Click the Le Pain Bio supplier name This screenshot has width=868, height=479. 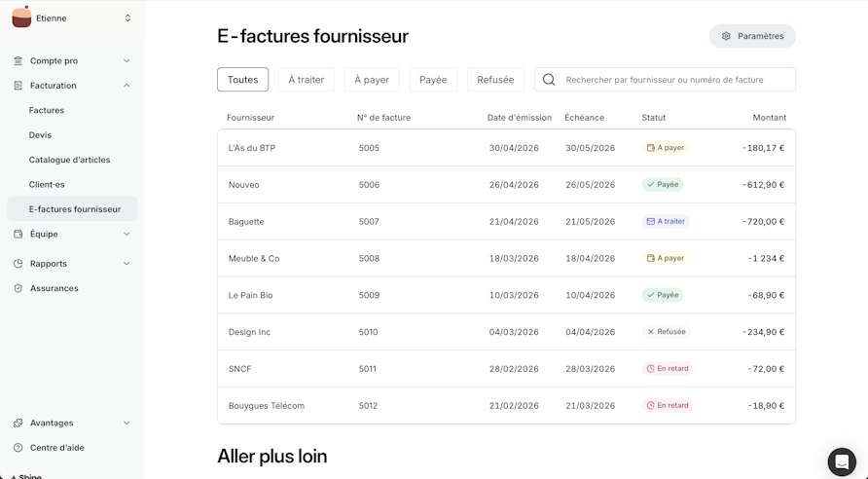tap(251, 295)
